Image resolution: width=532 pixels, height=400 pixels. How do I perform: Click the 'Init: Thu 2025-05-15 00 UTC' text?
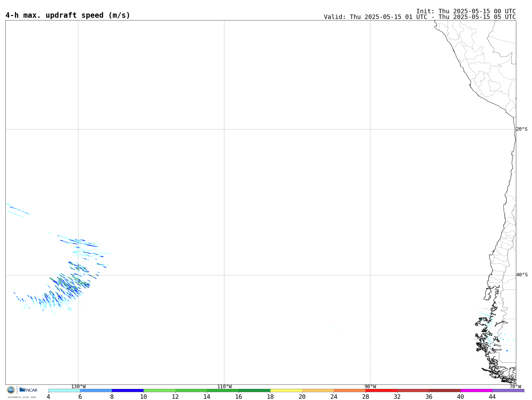click(x=466, y=11)
